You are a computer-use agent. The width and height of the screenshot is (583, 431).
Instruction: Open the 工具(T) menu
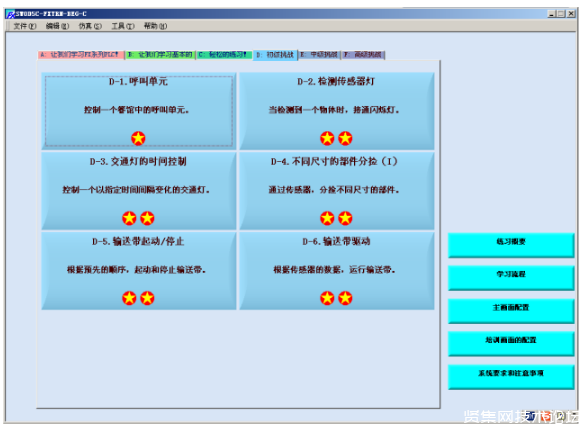click(x=123, y=26)
